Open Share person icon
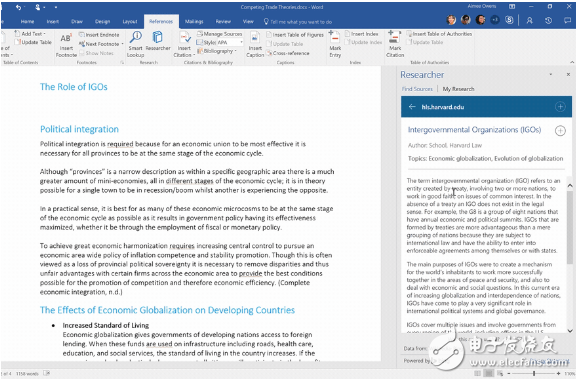This screenshot has height=379, width=576. [529, 21]
